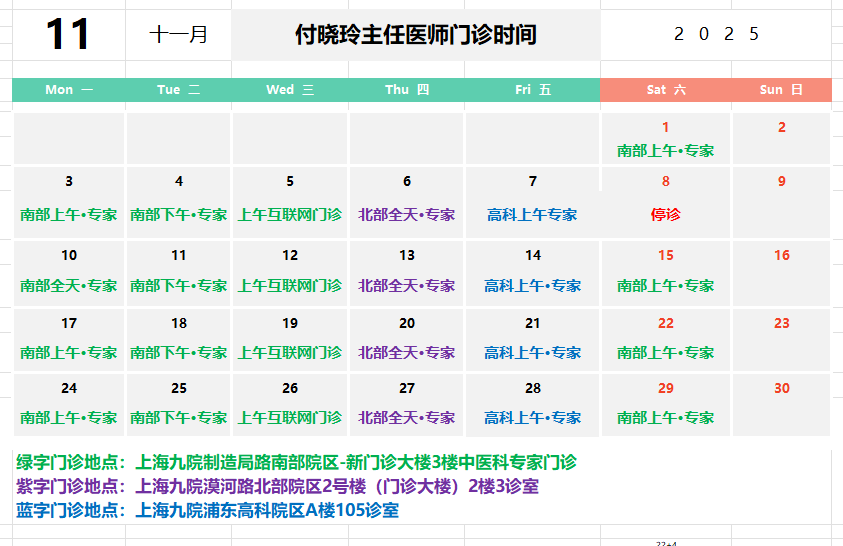Click the Mon 一 column header

click(69, 90)
